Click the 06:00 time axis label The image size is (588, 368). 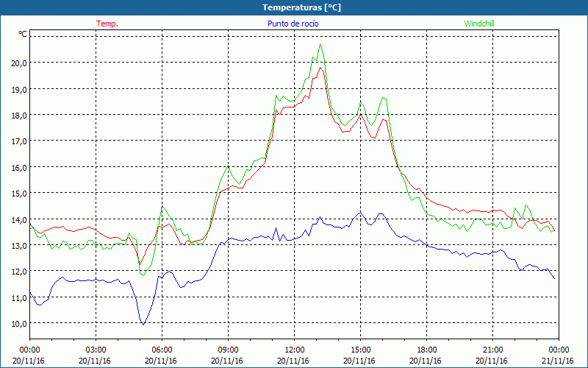tap(162, 350)
